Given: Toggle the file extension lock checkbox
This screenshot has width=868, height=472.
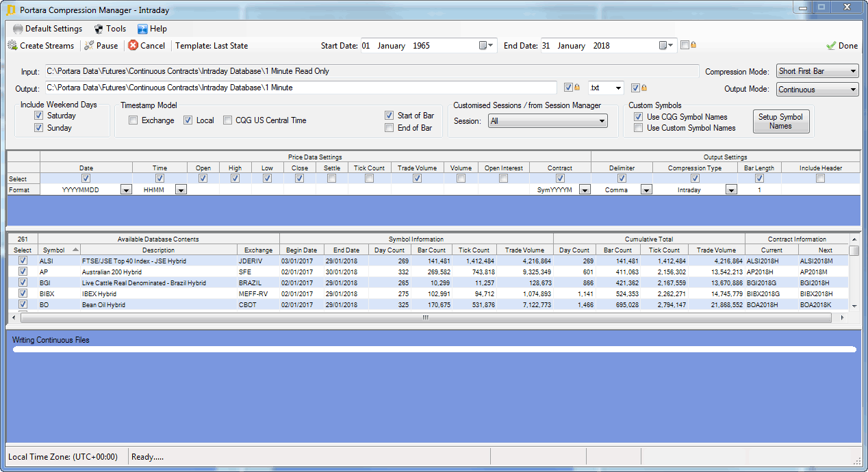Looking at the screenshot, I should point(635,88).
